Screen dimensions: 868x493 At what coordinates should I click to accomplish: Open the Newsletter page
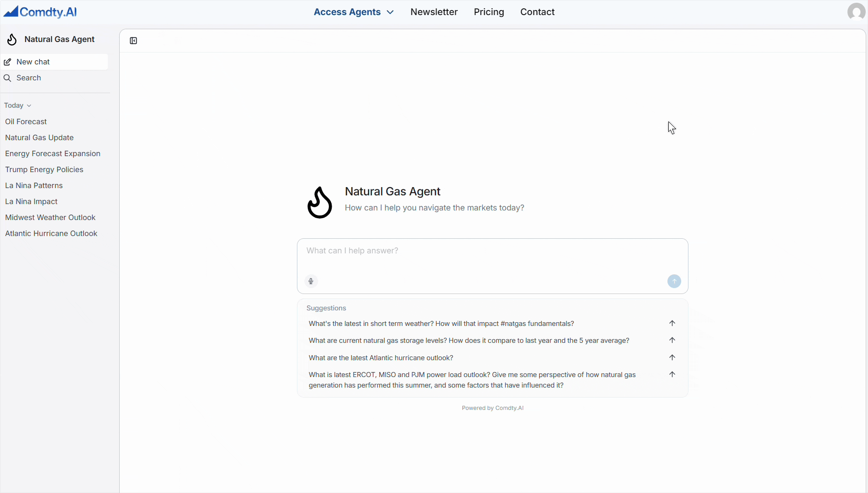click(434, 12)
